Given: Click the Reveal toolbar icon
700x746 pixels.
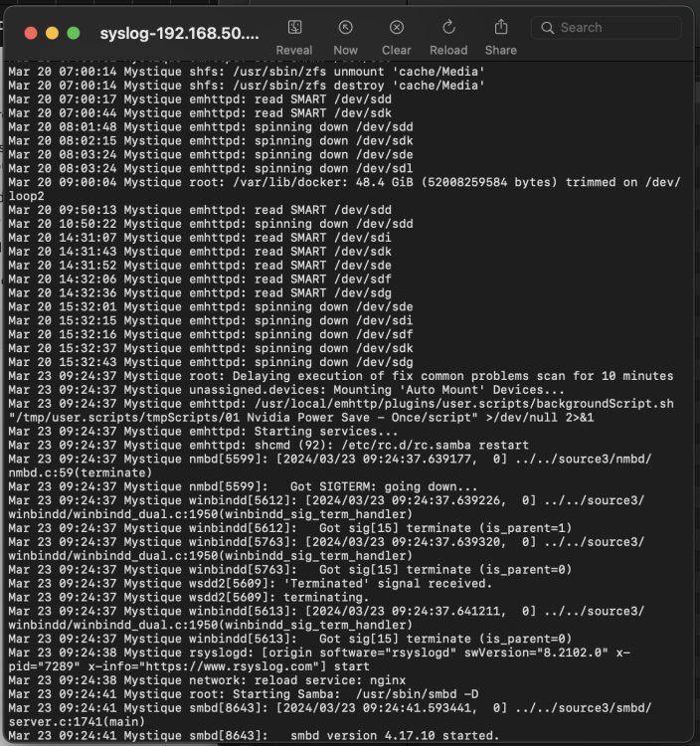Looking at the screenshot, I should [x=294, y=28].
